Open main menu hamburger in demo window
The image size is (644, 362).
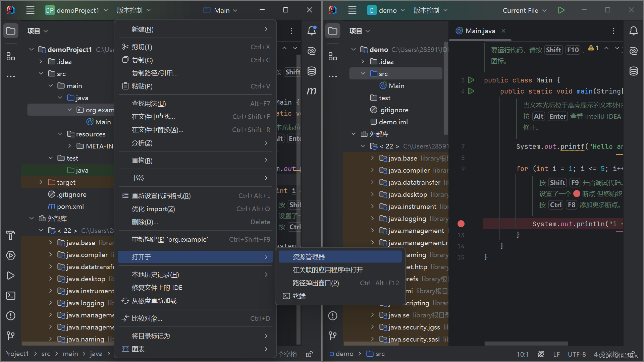[x=352, y=10]
